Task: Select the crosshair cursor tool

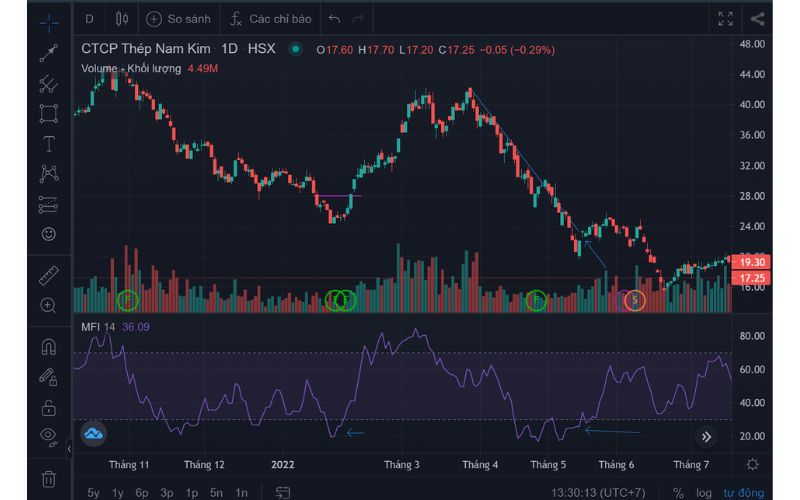Action: (x=48, y=20)
